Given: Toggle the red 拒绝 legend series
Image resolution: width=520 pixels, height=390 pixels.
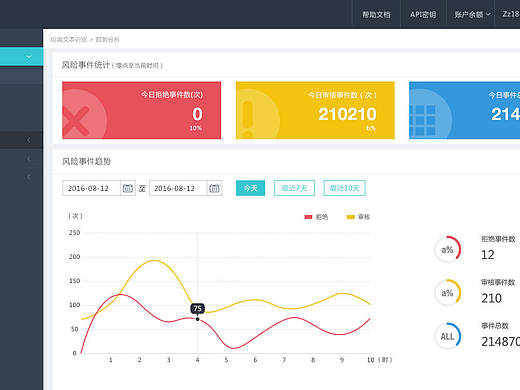Looking at the screenshot, I should point(316,217).
